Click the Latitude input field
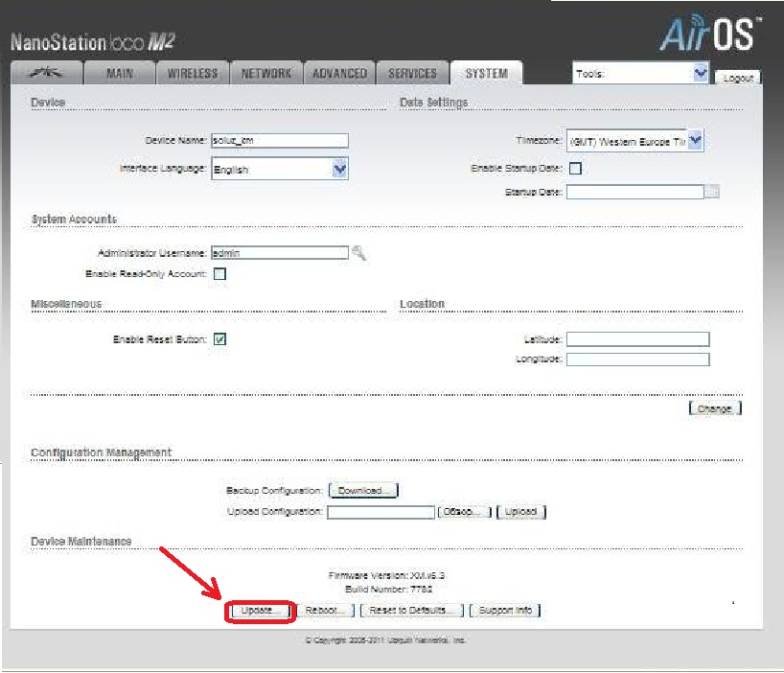The height and width of the screenshot is (673, 784). click(638, 339)
